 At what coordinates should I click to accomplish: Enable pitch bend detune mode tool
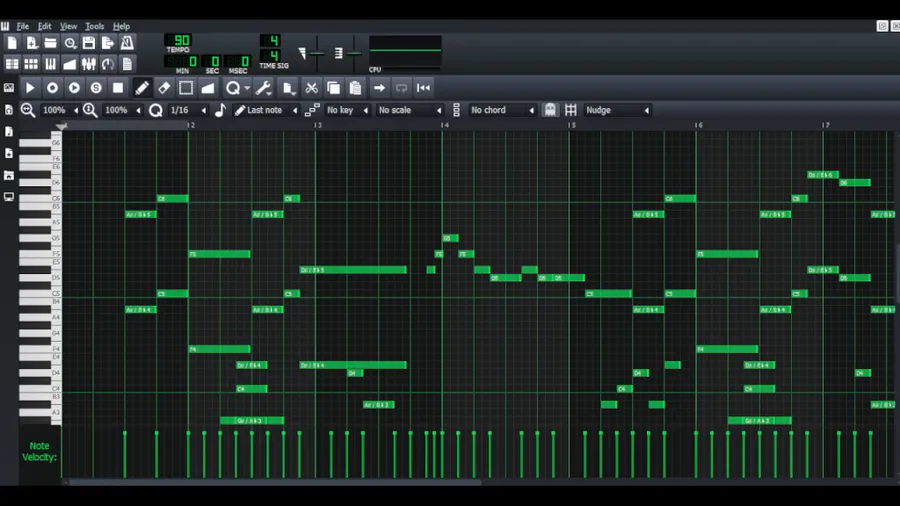coord(208,88)
